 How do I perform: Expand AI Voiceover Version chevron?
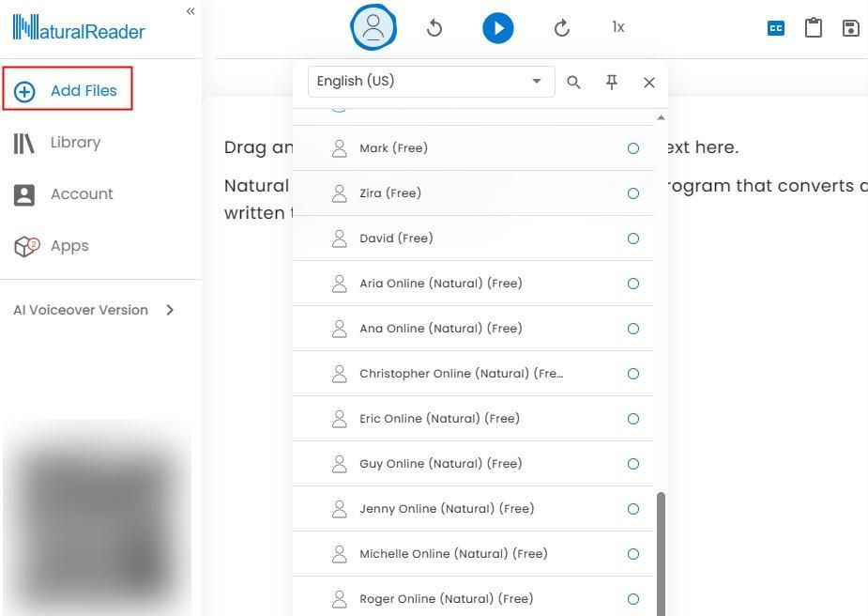pos(170,310)
